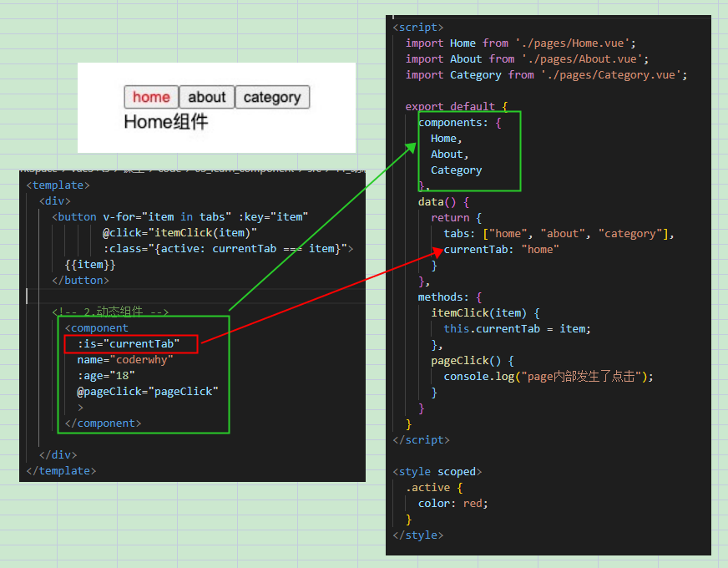The image size is (728, 568).
Task: Click the </component> closing tag
Action: [103, 423]
